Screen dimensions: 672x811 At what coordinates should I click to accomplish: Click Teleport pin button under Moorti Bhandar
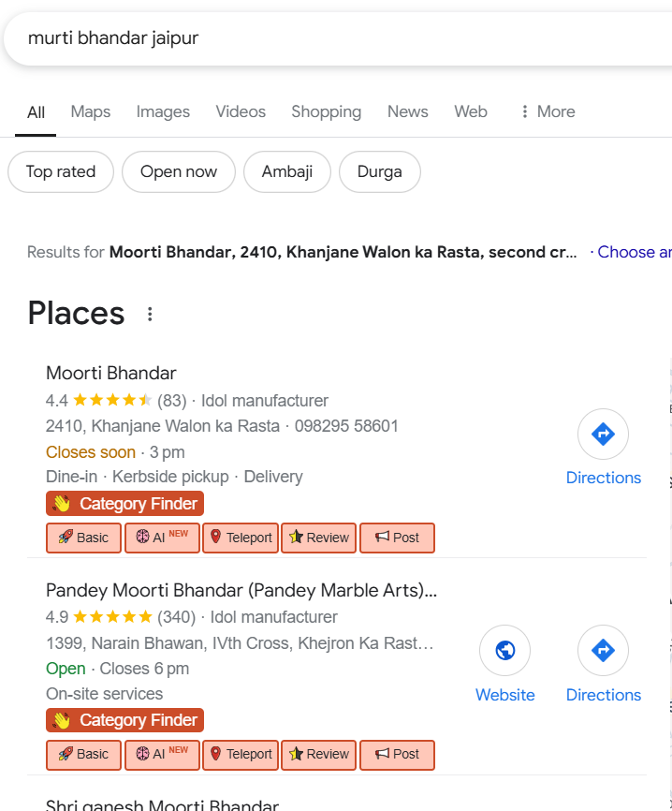[x=241, y=538]
